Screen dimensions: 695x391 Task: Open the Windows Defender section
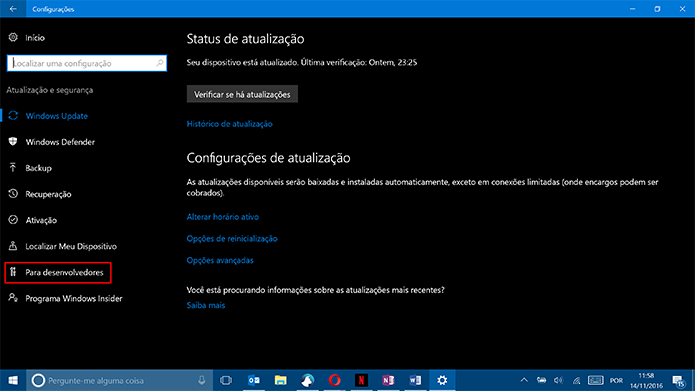pyautogui.click(x=60, y=142)
